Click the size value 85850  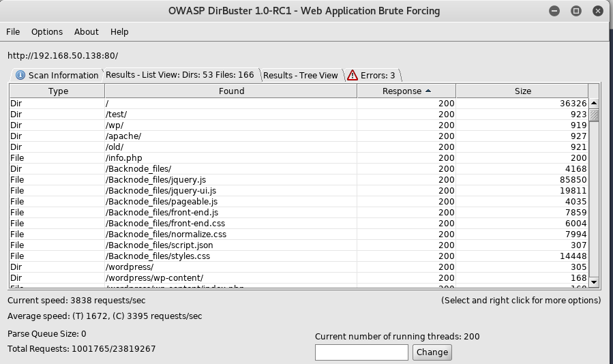point(573,180)
